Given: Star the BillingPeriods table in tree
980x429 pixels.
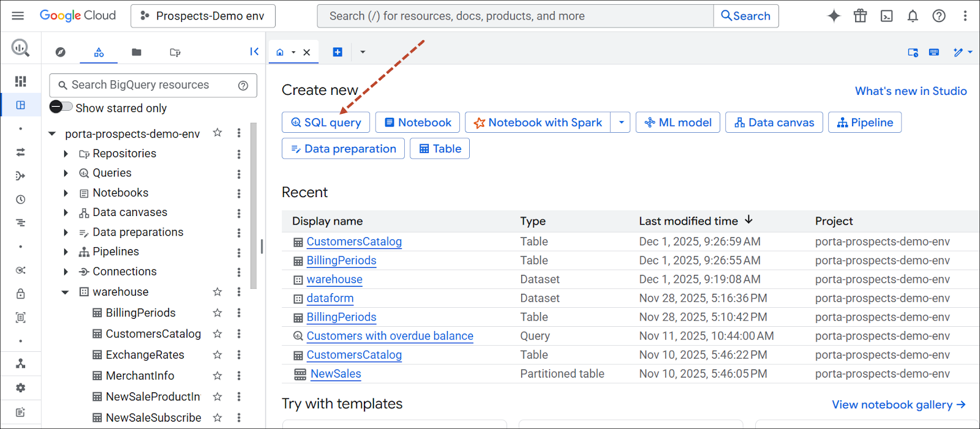Looking at the screenshot, I should click(217, 313).
